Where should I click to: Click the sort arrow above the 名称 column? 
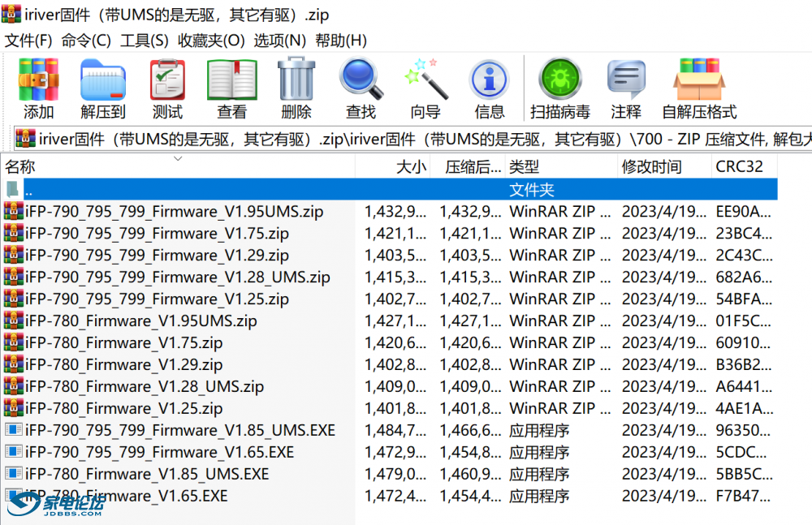[x=178, y=158]
